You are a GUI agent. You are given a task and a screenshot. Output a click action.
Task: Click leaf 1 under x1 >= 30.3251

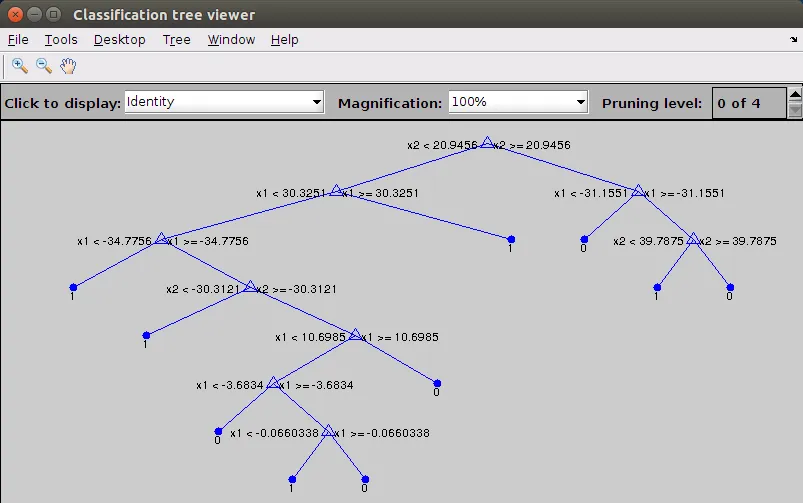tap(511, 239)
